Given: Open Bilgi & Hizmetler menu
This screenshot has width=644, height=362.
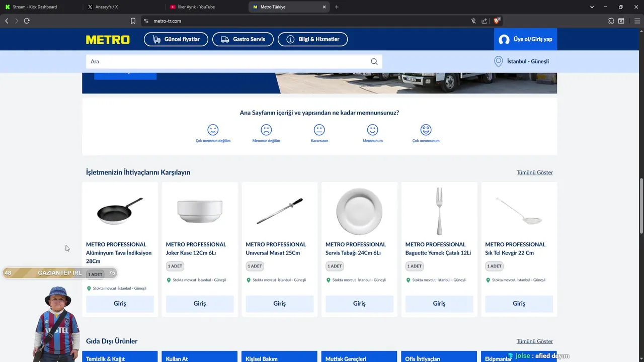Looking at the screenshot, I should 312,39.
